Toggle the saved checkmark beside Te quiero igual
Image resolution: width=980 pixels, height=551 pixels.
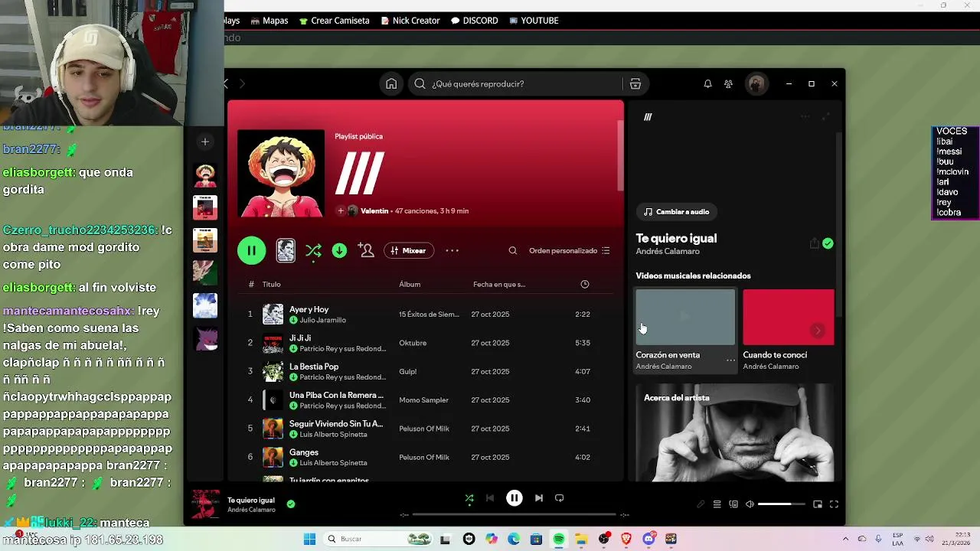pos(828,243)
